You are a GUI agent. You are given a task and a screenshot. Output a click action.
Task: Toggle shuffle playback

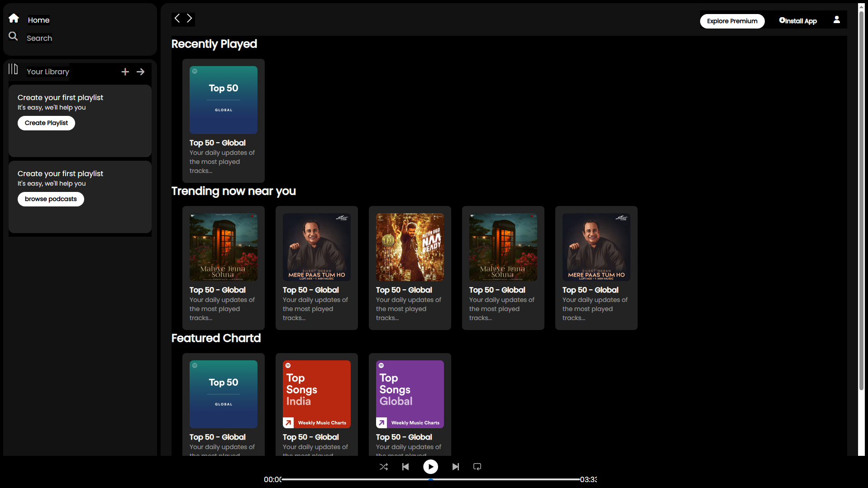click(384, 467)
